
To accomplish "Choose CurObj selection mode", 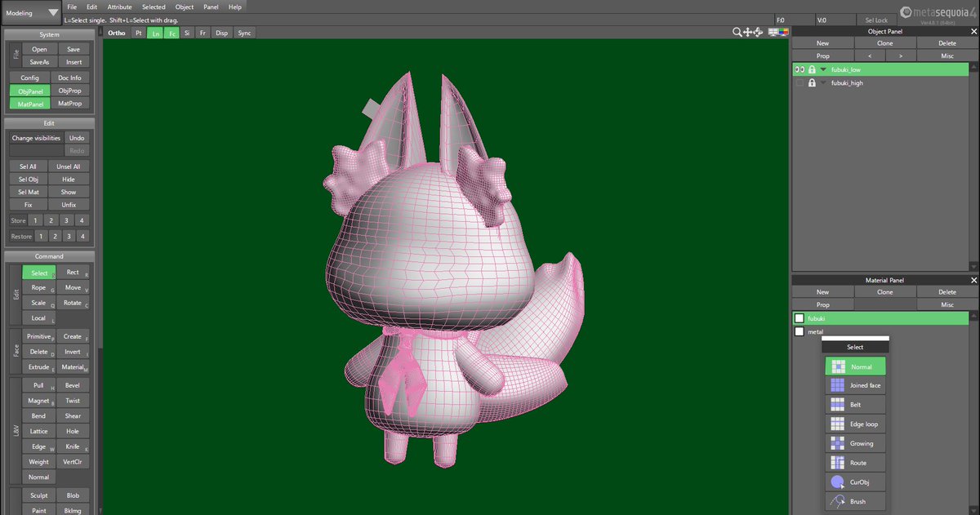I will tap(855, 482).
